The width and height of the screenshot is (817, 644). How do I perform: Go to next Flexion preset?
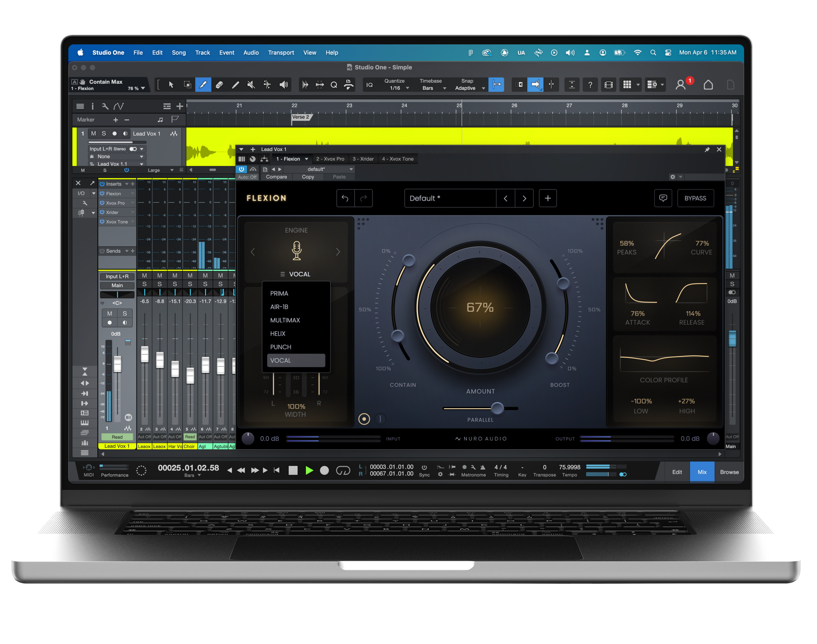(x=524, y=198)
